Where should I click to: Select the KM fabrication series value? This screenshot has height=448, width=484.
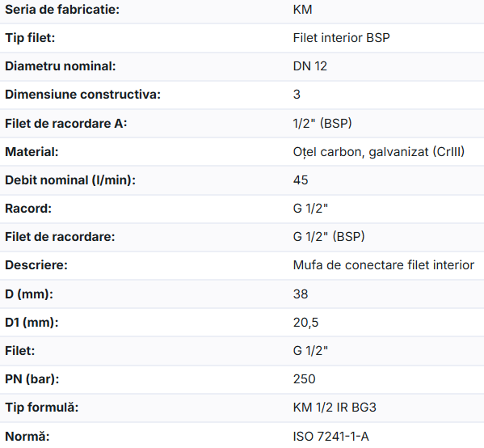click(x=302, y=10)
